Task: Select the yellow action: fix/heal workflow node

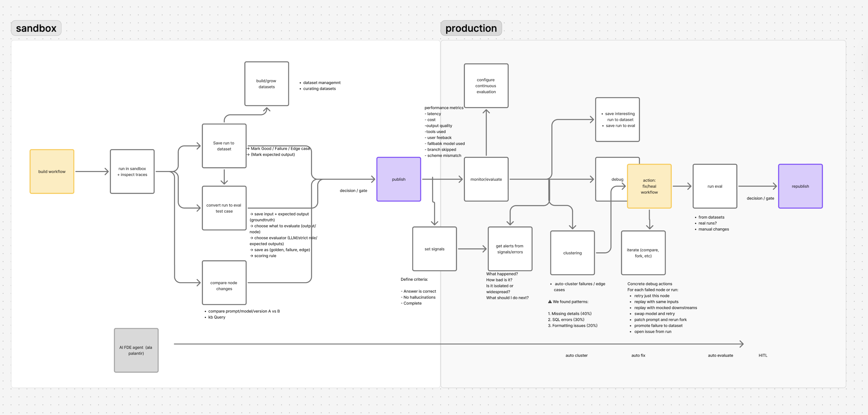Action: point(649,186)
